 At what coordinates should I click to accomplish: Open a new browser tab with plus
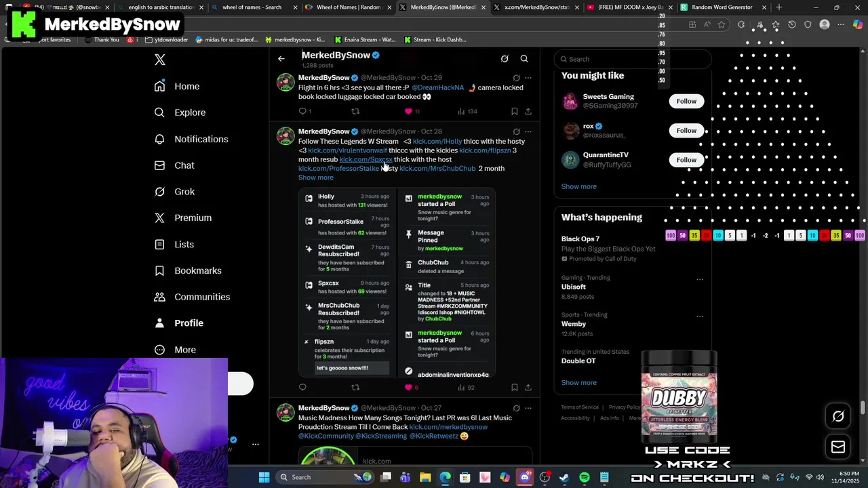(779, 7)
